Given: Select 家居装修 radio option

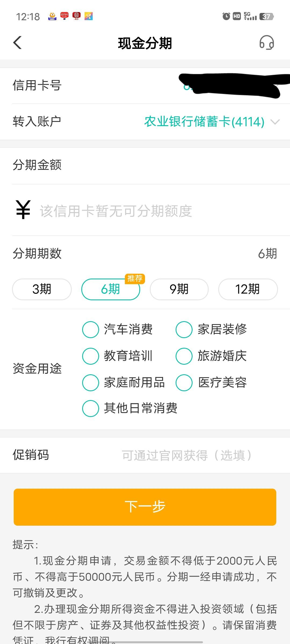Looking at the screenshot, I should [211, 329].
